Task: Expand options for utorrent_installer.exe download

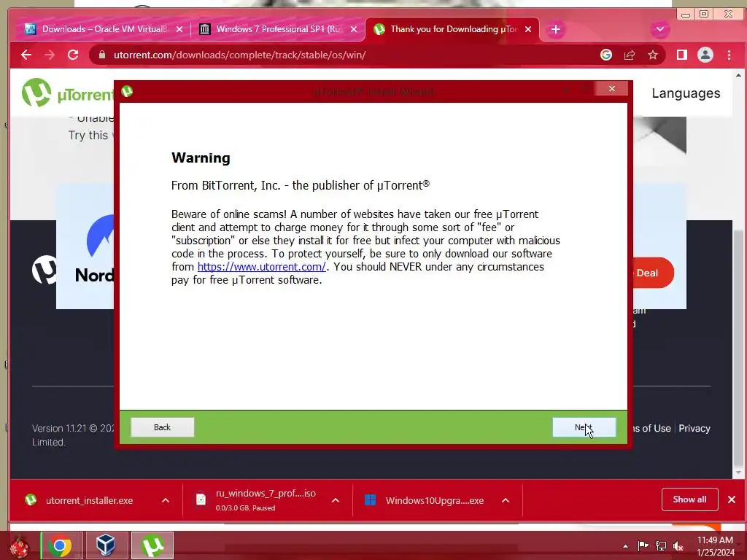Action: [x=166, y=500]
